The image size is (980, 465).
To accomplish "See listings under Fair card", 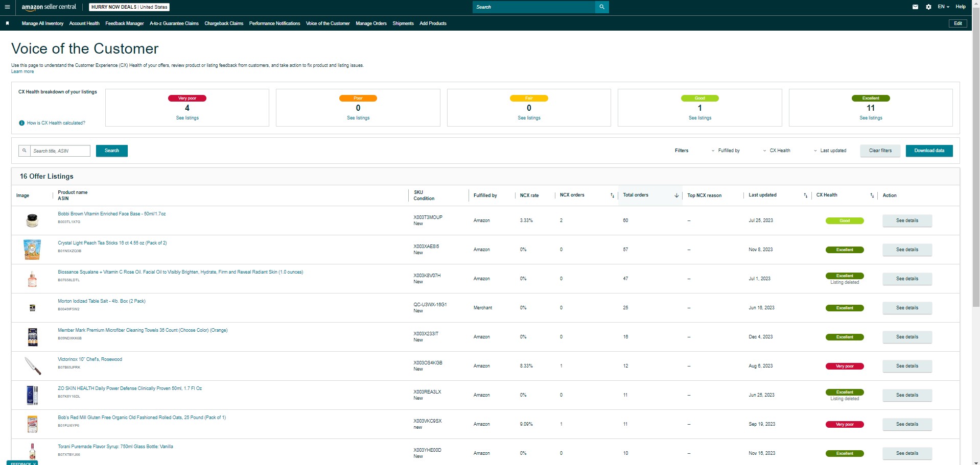I will pyautogui.click(x=529, y=118).
